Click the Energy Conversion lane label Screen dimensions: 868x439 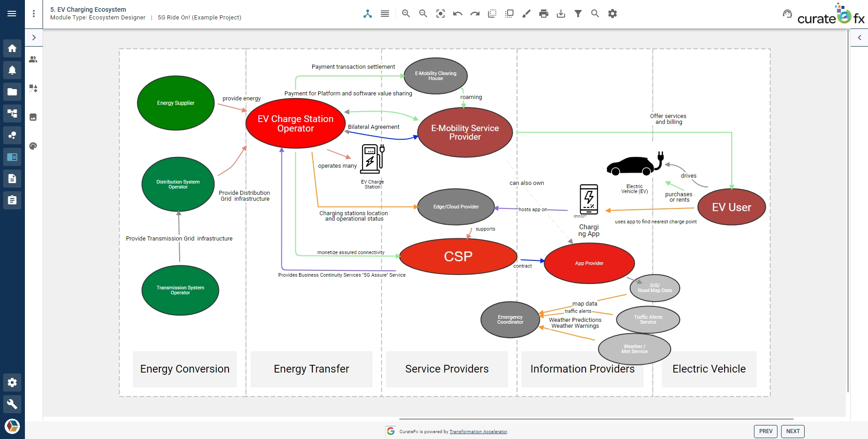185,369
